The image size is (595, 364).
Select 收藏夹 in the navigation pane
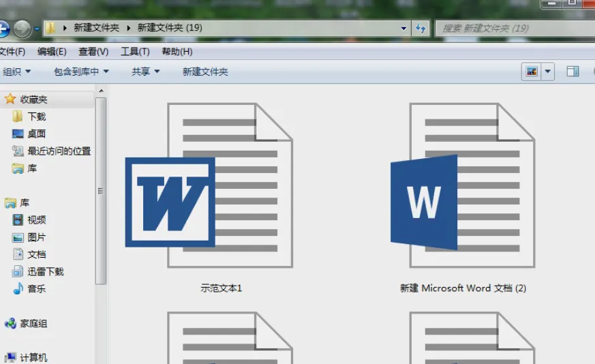(x=34, y=100)
